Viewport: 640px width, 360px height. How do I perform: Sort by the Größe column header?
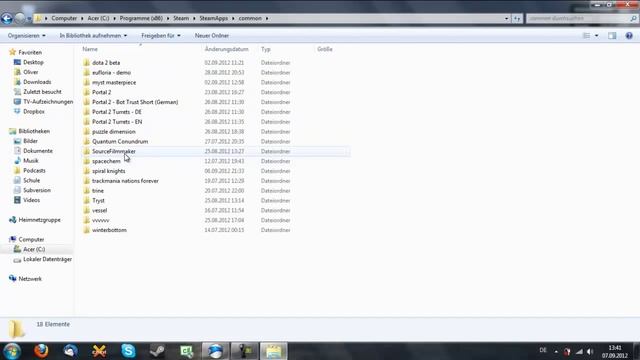click(325, 49)
